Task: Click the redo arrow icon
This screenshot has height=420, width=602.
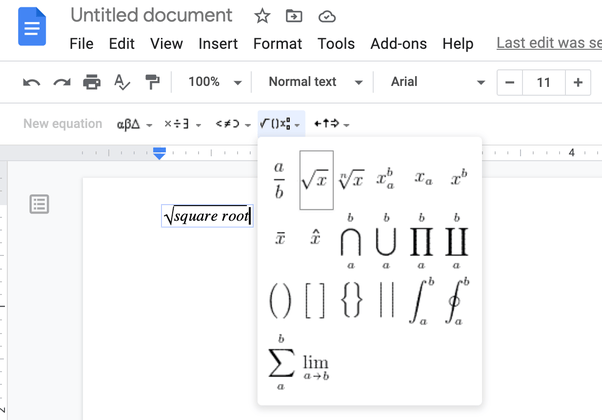Action: (62, 82)
